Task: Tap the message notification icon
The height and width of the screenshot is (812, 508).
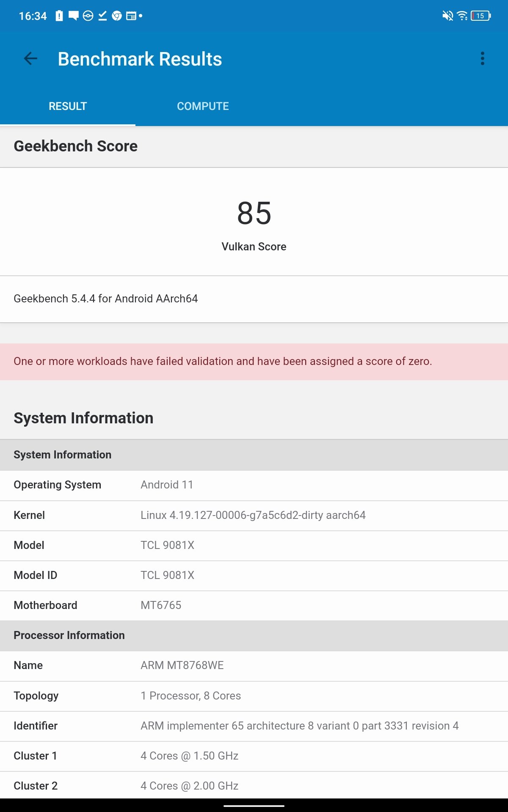Action: (74, 16)
